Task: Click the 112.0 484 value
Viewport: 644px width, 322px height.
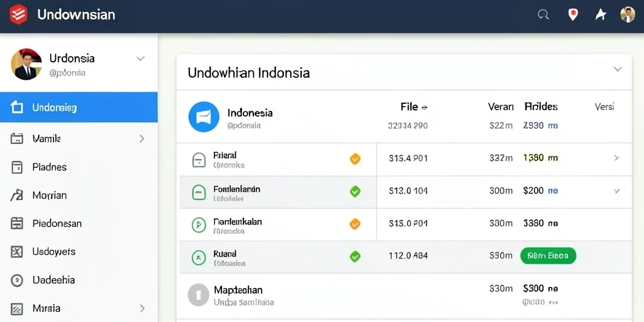Action: (408, 256)
